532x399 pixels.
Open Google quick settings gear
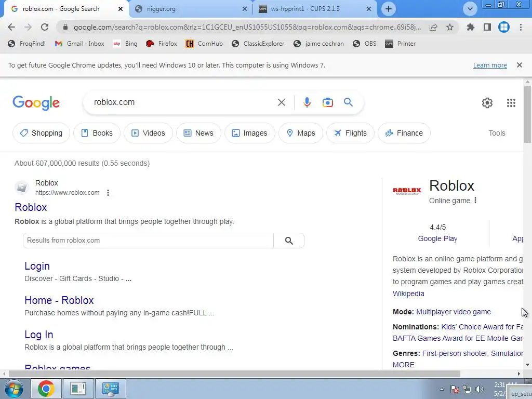487,103
